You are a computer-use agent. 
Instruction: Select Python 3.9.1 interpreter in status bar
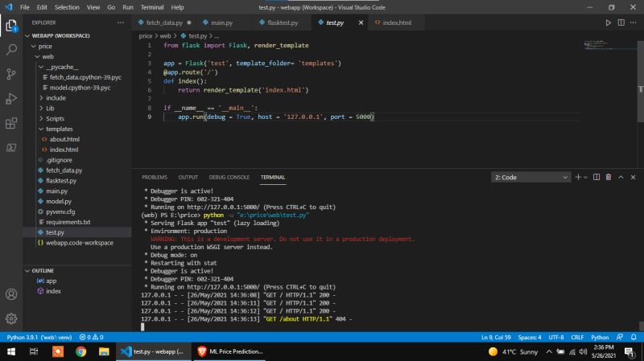(39, 337)
